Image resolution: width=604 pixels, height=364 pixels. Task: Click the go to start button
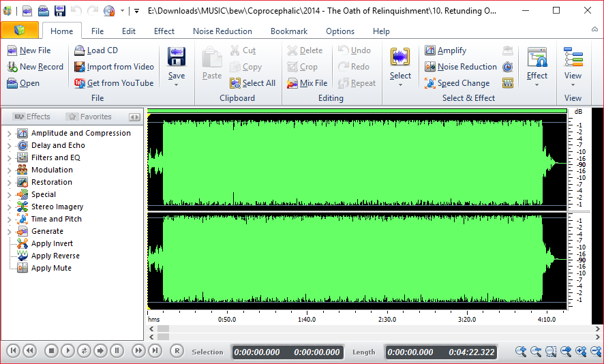[x=13, y=350]
